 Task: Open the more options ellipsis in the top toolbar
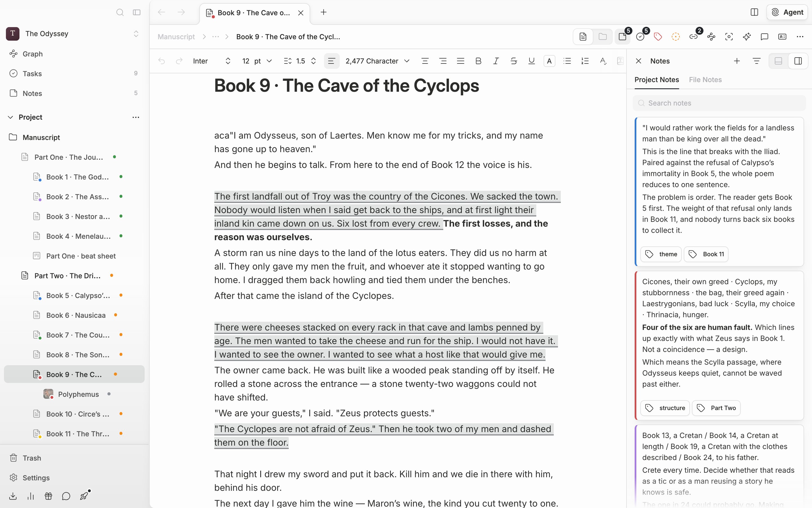(x=800, y=37)
